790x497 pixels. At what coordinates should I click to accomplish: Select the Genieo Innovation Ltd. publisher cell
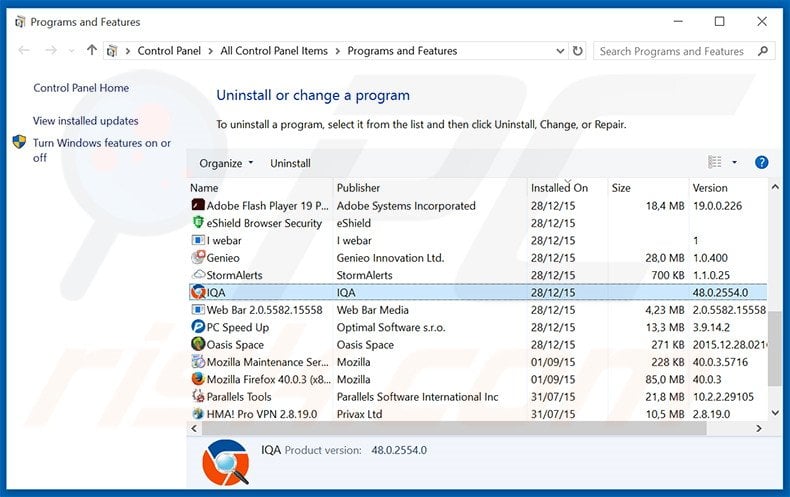click(x=390, y=258)
